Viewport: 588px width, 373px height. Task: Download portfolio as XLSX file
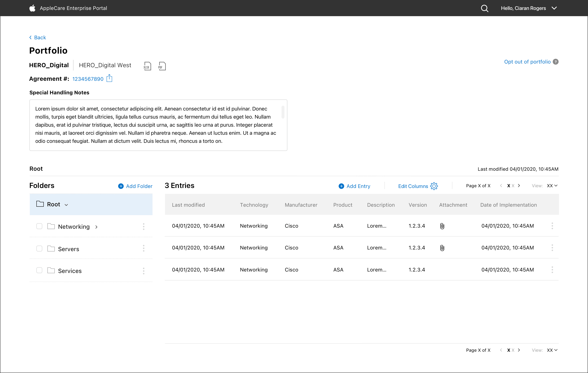(x=147, y=66)
